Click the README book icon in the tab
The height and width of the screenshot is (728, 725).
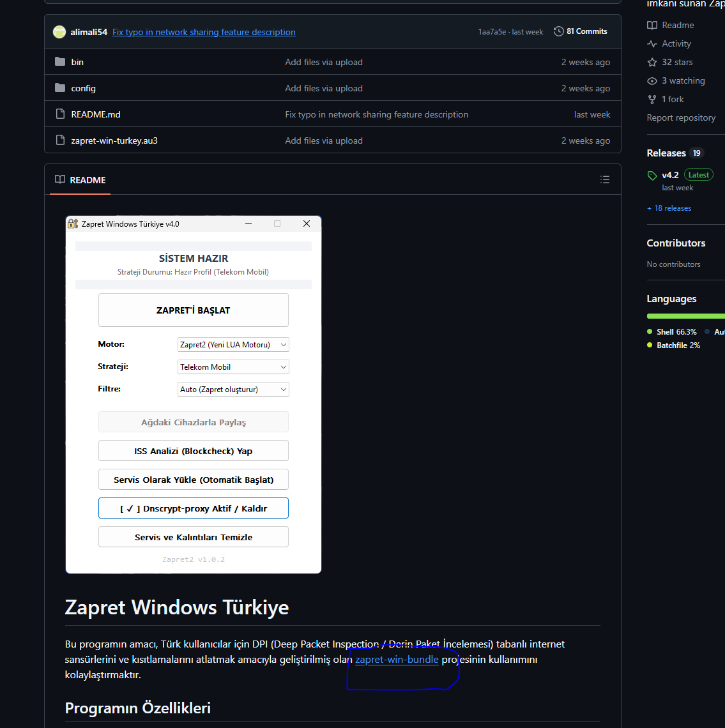pyautogui.click(x=60, y=179)
